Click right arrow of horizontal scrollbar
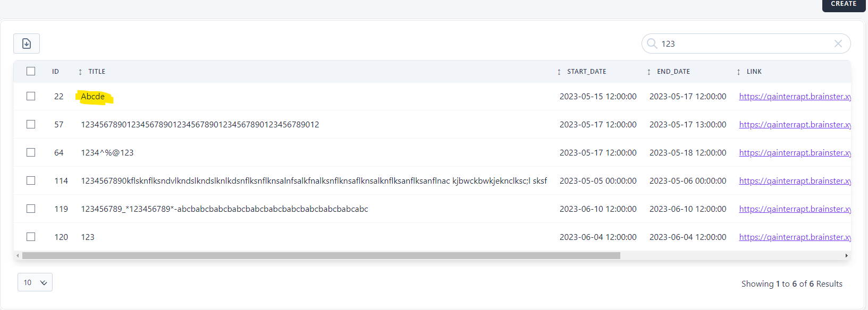The image size is (868, 310). coord(846,256)
